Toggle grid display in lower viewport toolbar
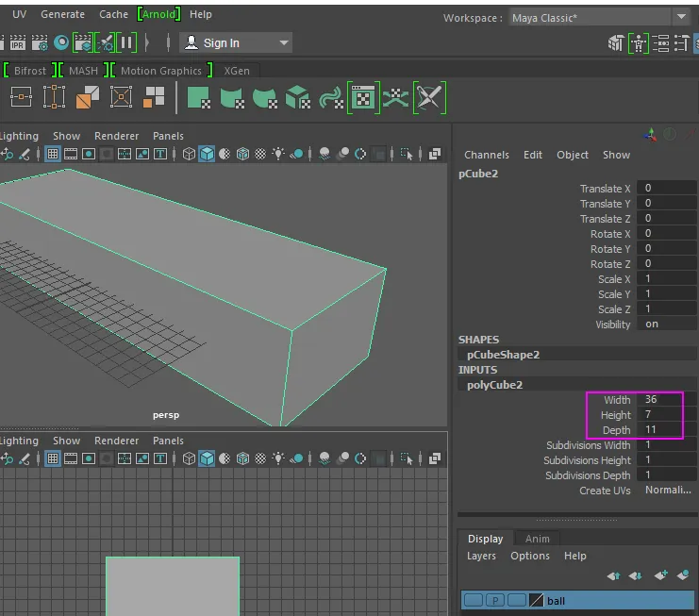 click(53, 458)
